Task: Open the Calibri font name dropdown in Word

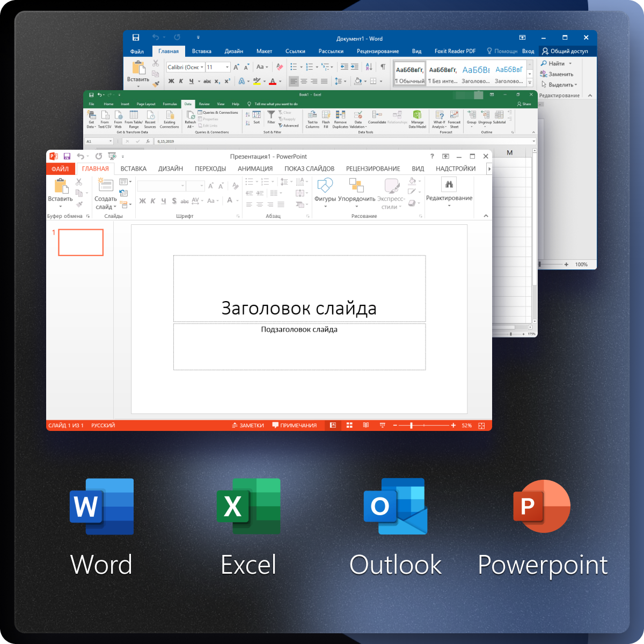Action: tap(202, 67)
